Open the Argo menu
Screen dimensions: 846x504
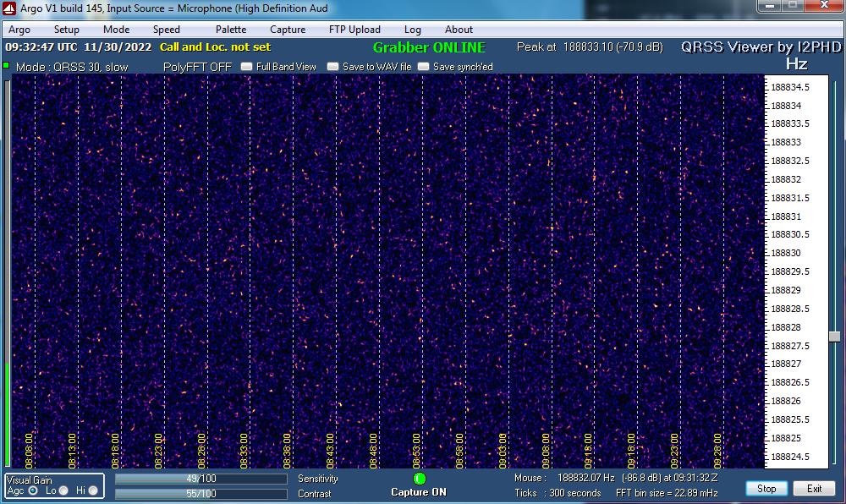point(19,30)
